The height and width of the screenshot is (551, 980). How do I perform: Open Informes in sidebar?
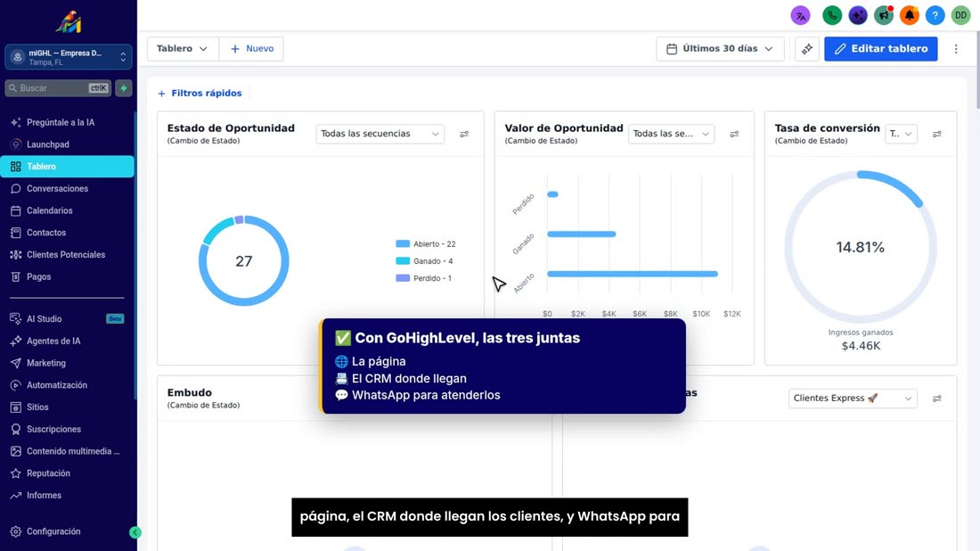click(67, 496)
